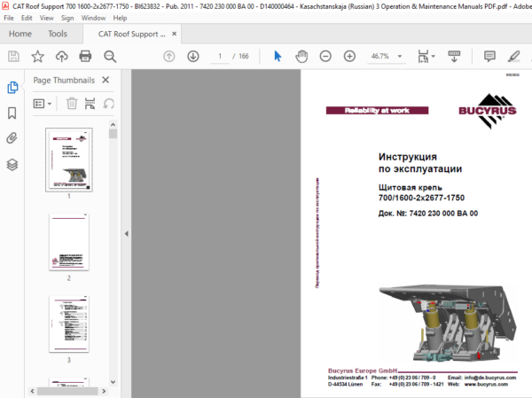Click the 'Bucyrus Europe GmbH' footer text

(363, 371)
